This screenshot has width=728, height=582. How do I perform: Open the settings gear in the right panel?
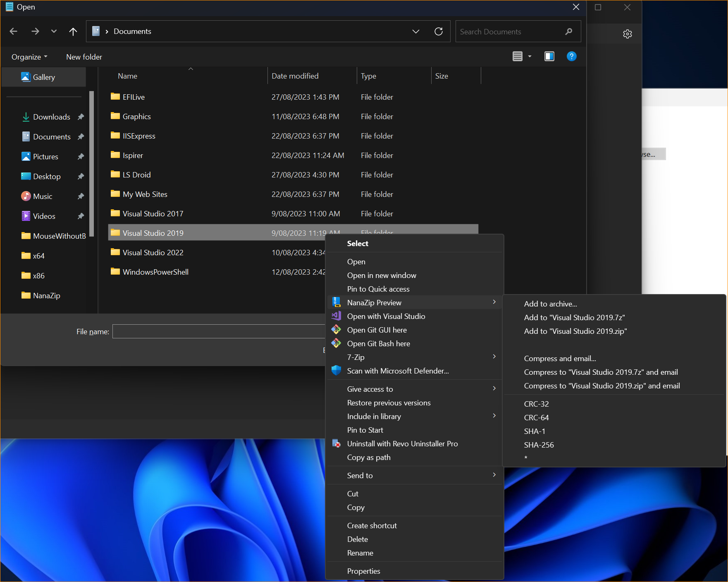point(628,34)
